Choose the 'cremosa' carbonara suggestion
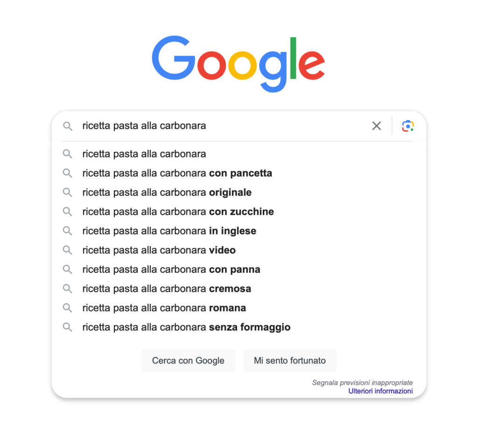The image size is (478, 448). click(x=167, y=289)
